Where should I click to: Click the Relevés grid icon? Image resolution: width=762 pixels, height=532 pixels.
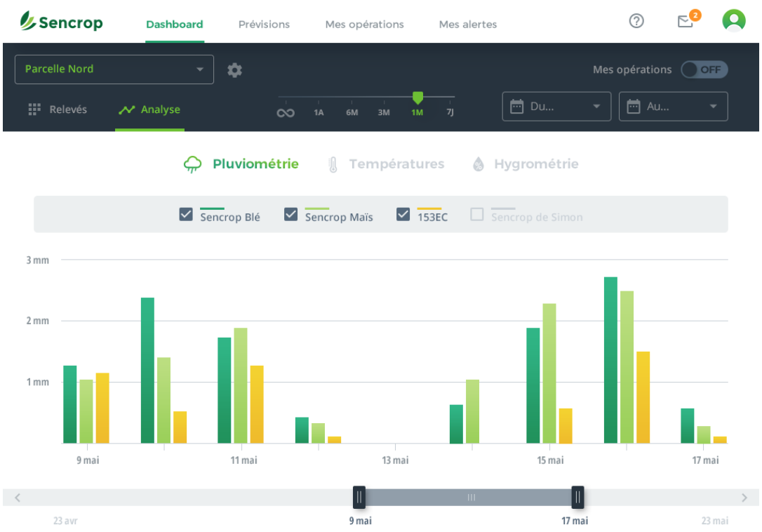click(34, 109)
